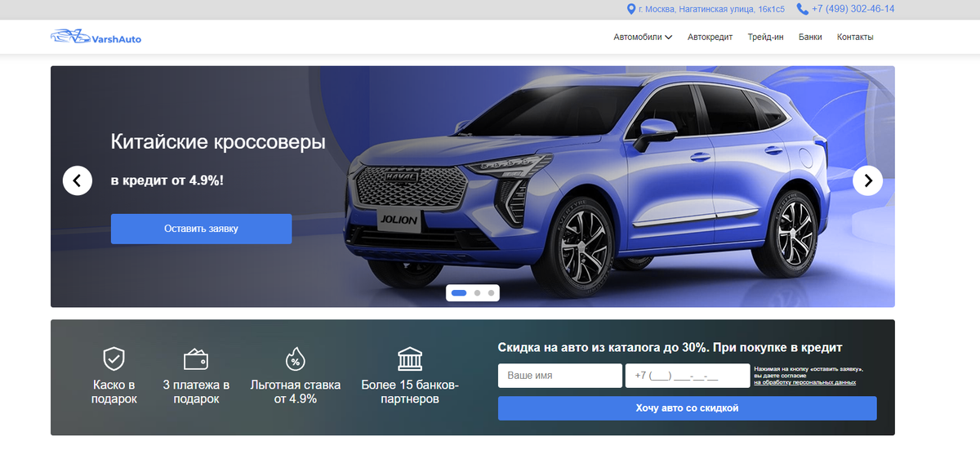Click the Китайские кроссоверы heading

coord(218,142)
